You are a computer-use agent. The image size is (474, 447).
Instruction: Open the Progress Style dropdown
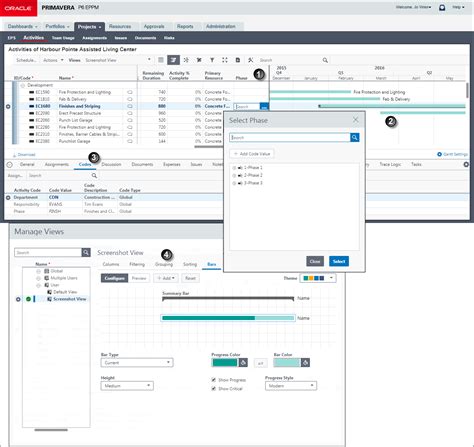pos(291,386)
